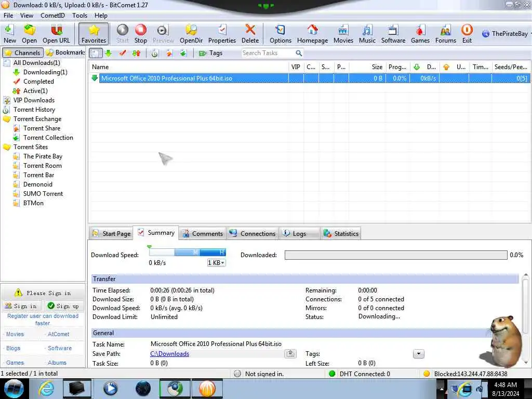Adjust the Download Speed slider
Viewport: 532px width, 399px height.
coord(187,252)
